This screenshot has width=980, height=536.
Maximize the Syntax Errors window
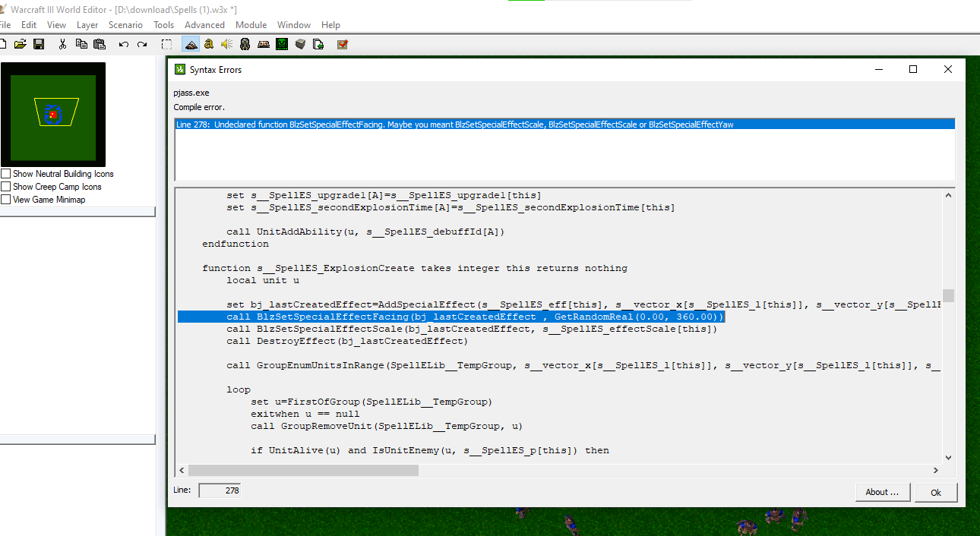point(913,69)
